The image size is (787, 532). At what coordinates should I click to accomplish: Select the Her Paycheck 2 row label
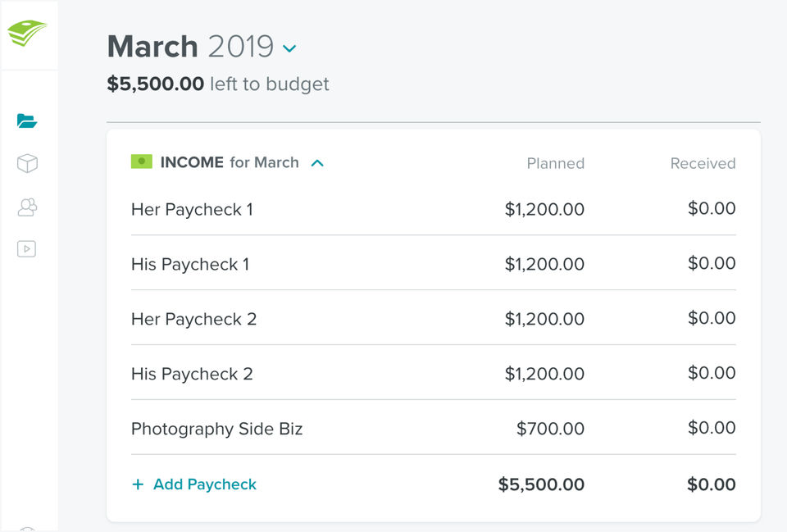click(x=193, y=319)
